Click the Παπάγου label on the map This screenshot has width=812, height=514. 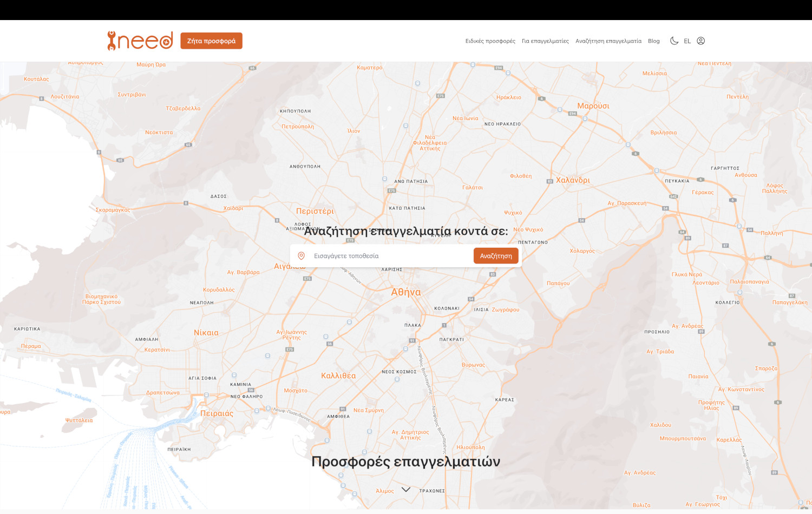point(558,284)
